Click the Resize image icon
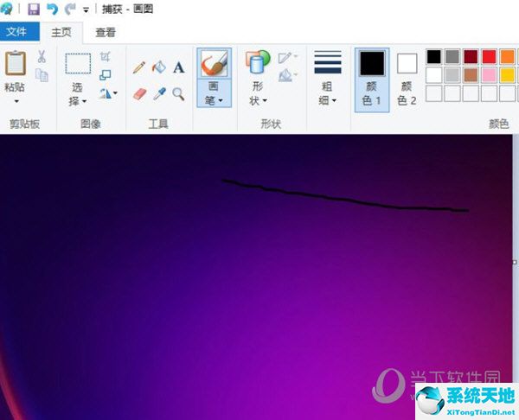 [106, 75]
